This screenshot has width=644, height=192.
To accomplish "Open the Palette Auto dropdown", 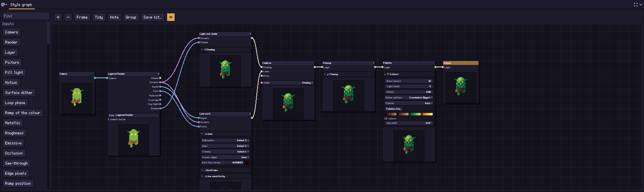I will (x=409, y=103).
